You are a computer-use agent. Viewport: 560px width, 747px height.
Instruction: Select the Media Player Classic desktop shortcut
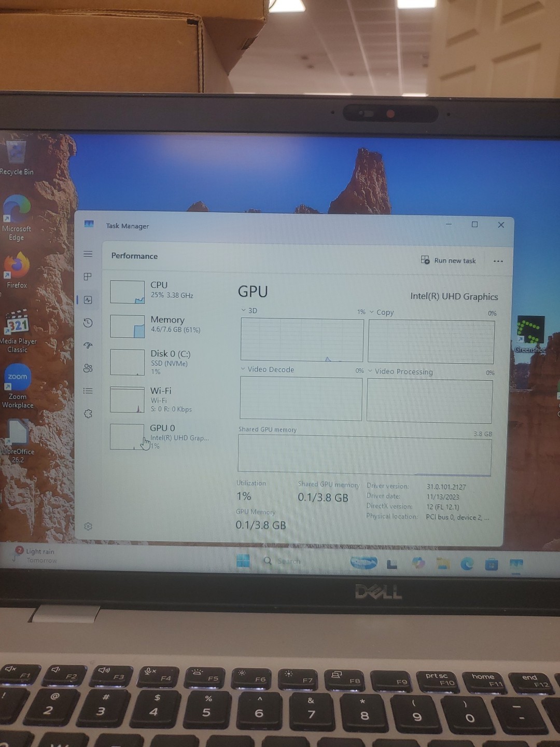coord(18,331)
